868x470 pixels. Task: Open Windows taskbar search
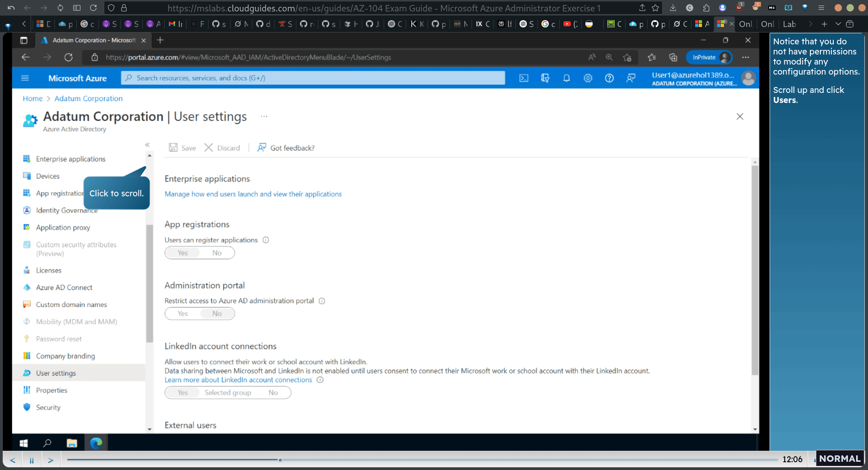(x=47, y=443)
